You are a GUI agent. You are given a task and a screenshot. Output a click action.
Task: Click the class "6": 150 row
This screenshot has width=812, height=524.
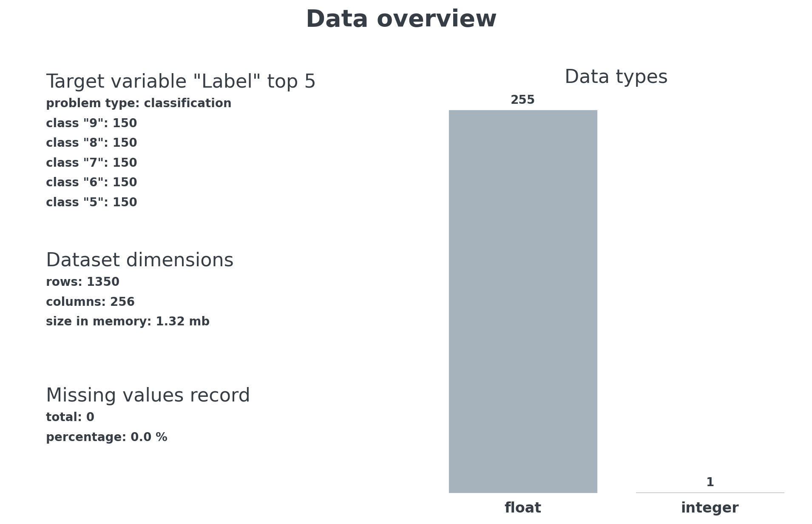[x=91, y=182]
